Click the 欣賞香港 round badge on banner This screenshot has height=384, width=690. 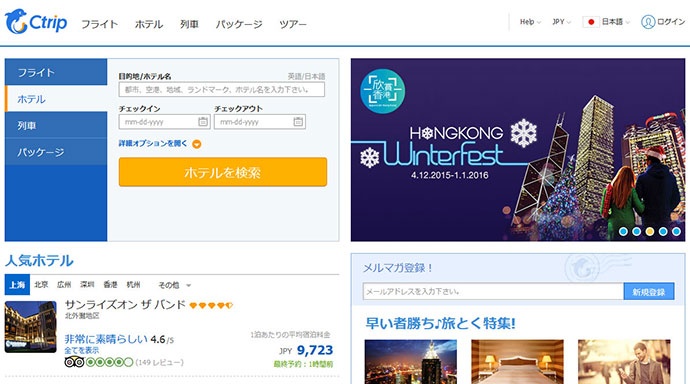pos(382,91)
